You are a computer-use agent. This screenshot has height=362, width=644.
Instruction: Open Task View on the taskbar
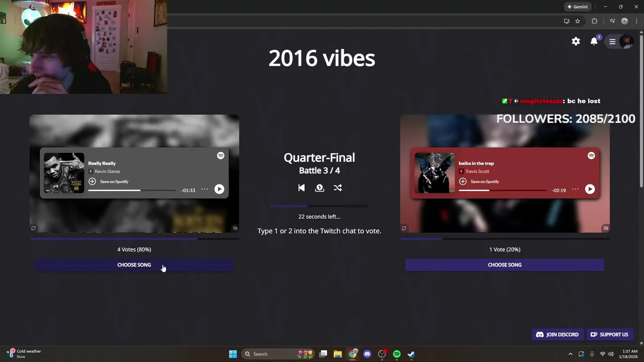pyautogui.click(x=324, y=354)
